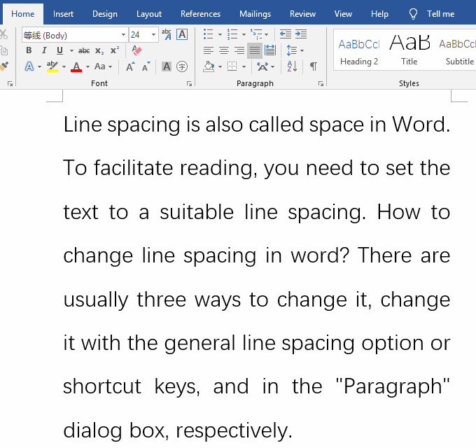Apply subscript formatting

pos(99,50)
